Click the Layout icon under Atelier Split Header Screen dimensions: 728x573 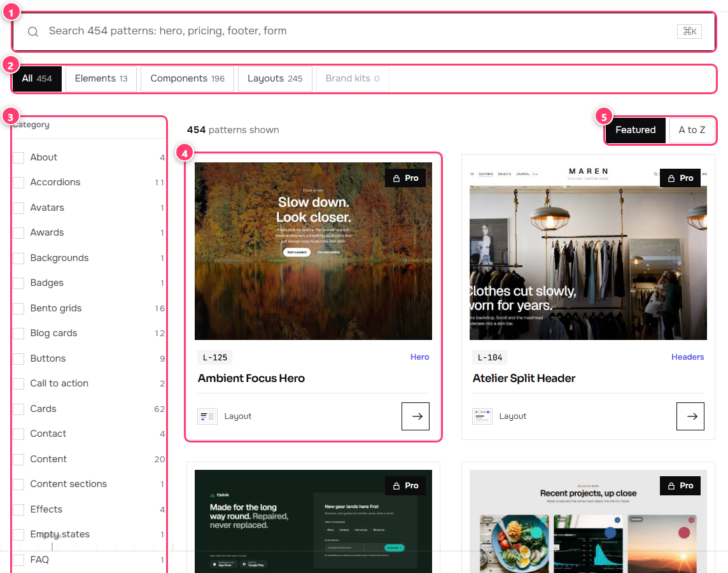(482, 416)
